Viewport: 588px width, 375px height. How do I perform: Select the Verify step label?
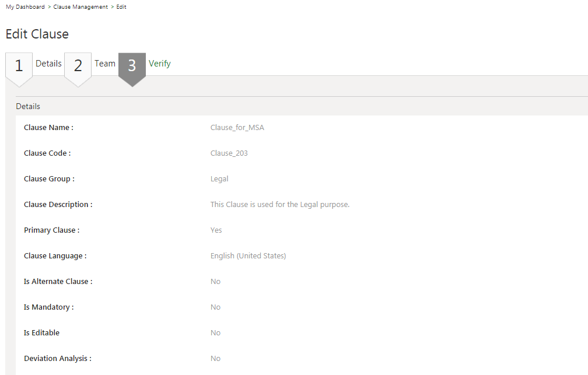(x=160, y=64)
